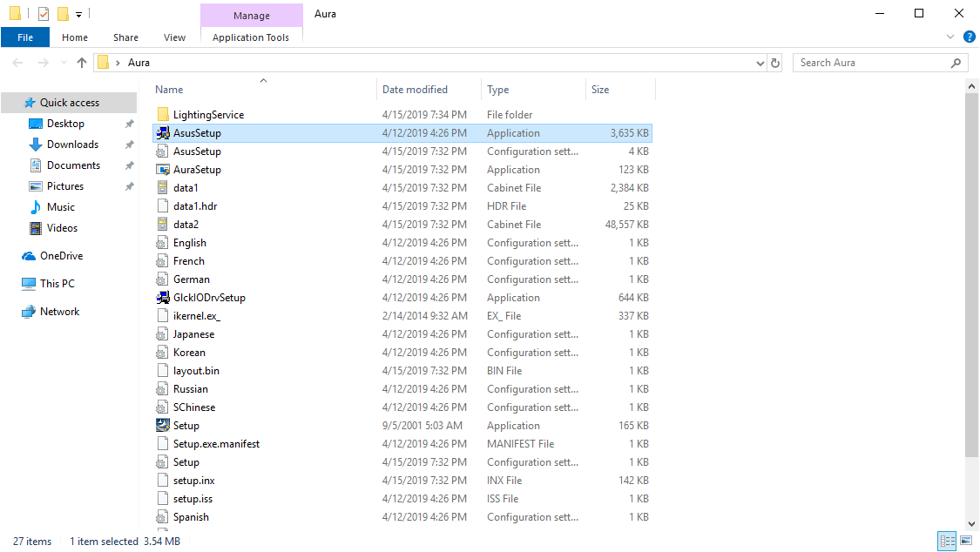
Task: Click the Manage contextual tab
Action: (x=251, y=15)
